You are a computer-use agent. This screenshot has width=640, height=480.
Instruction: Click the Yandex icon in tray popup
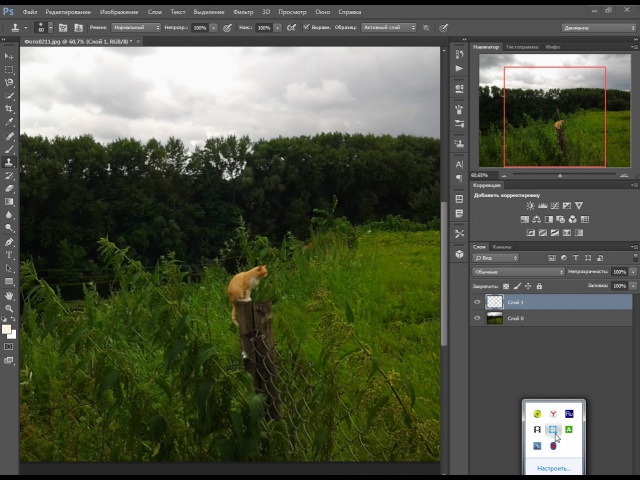click(553, 413)
